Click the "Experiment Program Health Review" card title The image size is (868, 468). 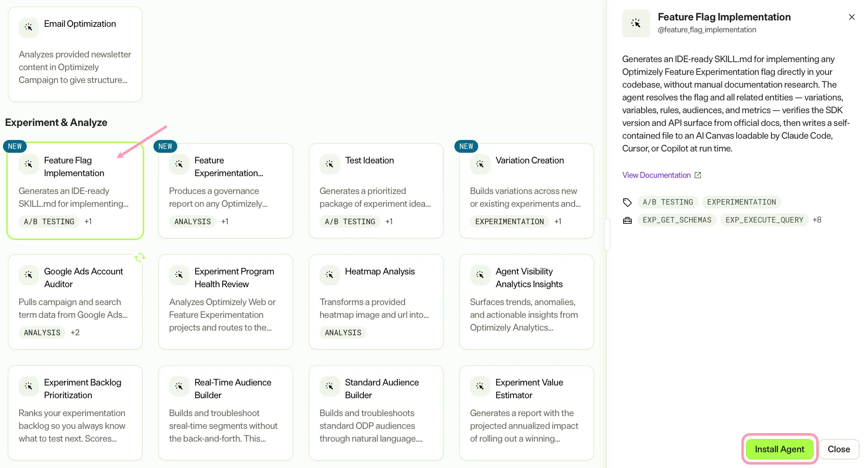pos(234,278)
